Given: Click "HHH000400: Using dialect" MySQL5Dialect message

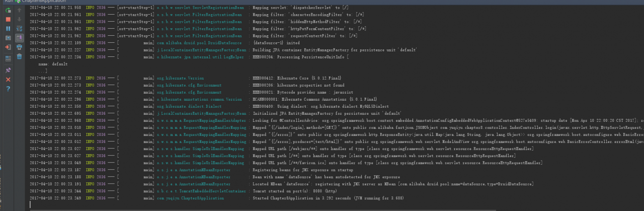Looking at the screenshot, I should pos(321,107).
